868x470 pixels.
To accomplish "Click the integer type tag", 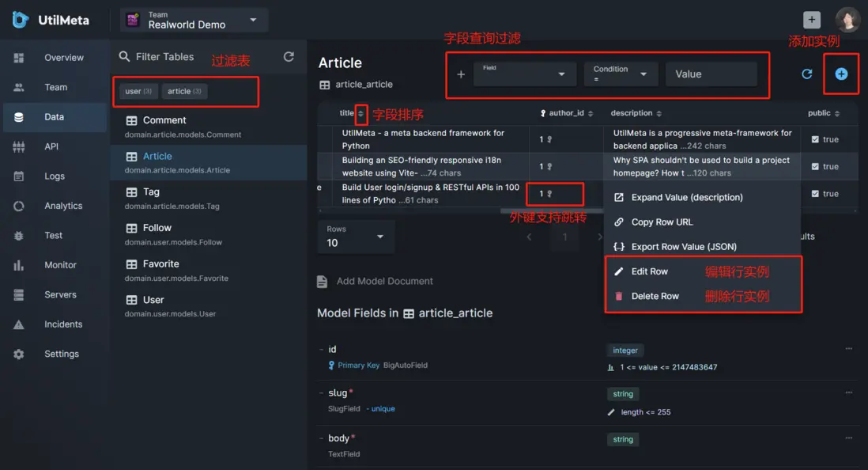I will [x=625, y=351].
